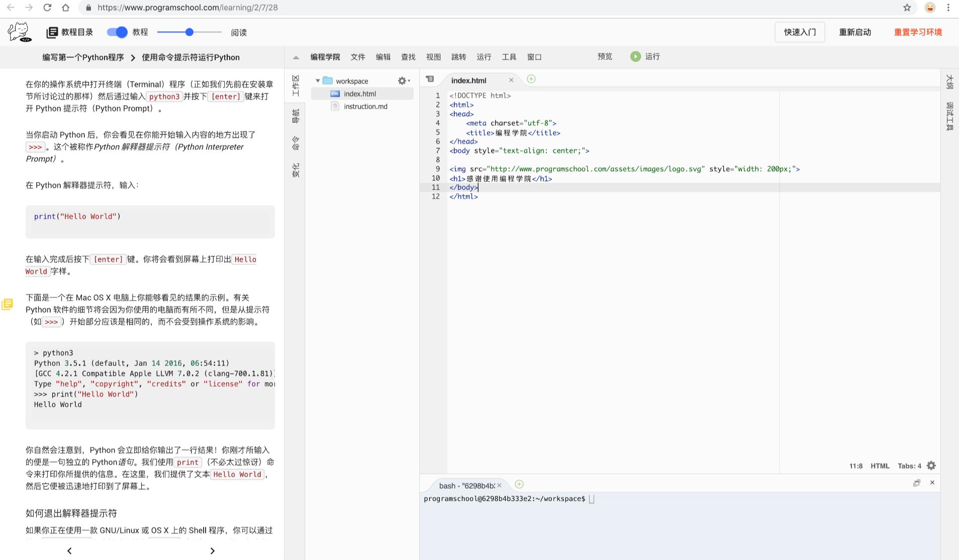The width and height of the screenshot is (959, 560).
Task: Open a new terminal tab with plus icon
Action: 519,484
